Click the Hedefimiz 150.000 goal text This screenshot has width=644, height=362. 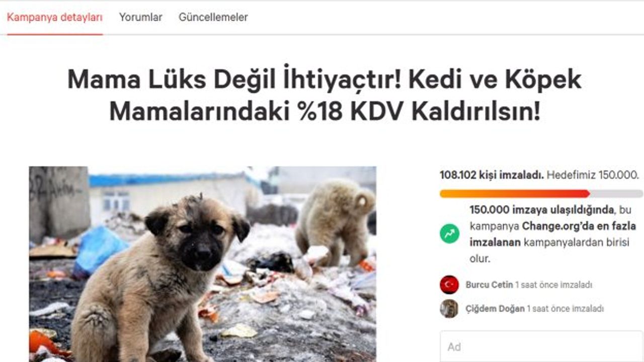(593, 175)
